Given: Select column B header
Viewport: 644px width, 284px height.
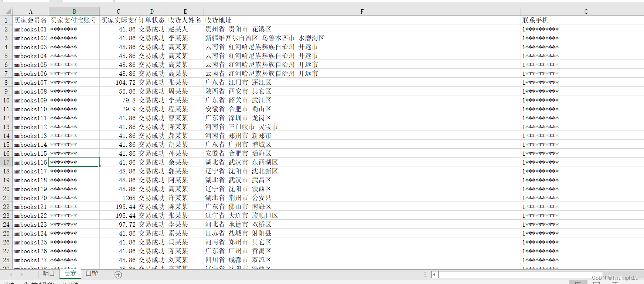Looking at the screenshot, I should coord(74,11).
